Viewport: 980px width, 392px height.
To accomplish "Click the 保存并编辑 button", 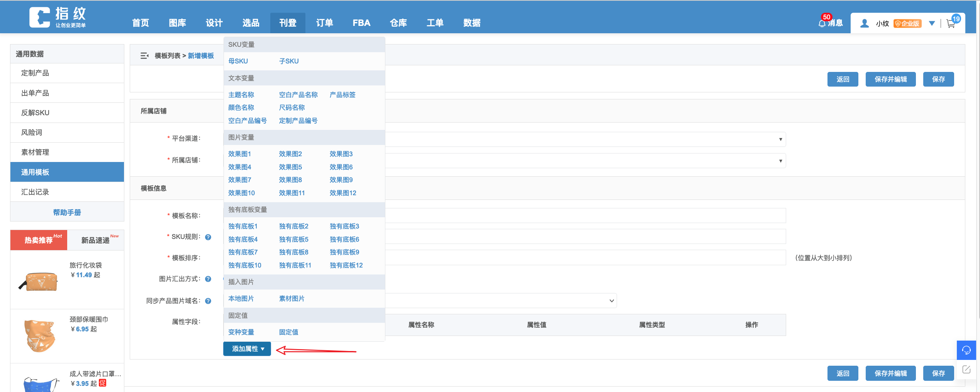I will point(890,79).
